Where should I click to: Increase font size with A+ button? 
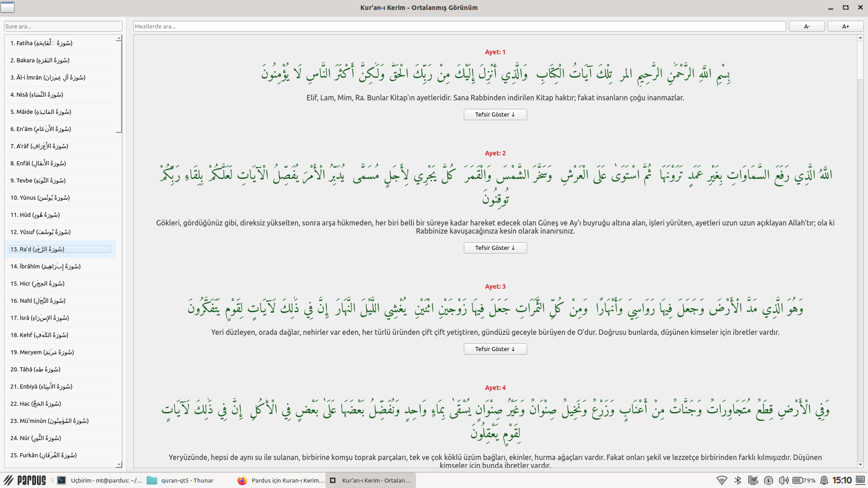845,27
